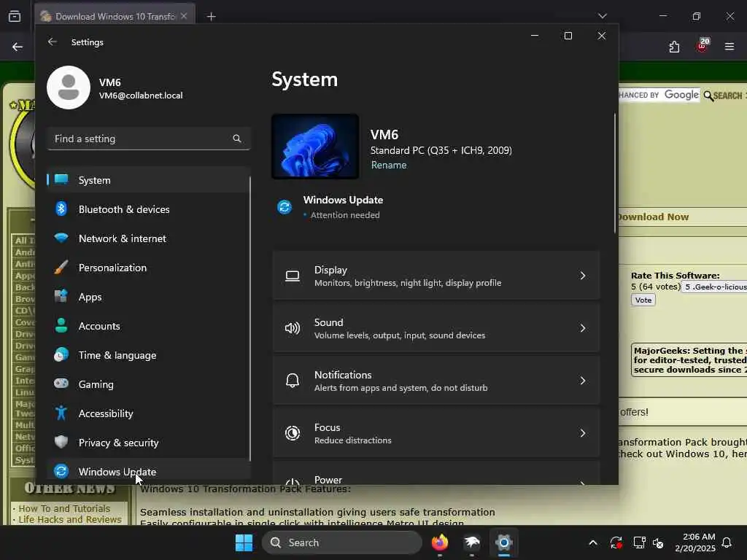Select the Download Windows 10 Transformation tab

115,16
